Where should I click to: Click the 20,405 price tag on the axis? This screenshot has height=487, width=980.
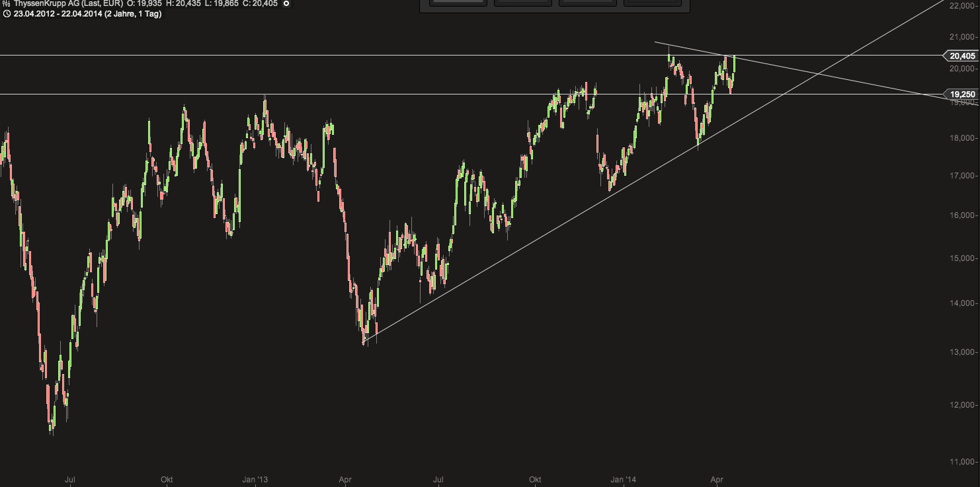coord(961,56)
